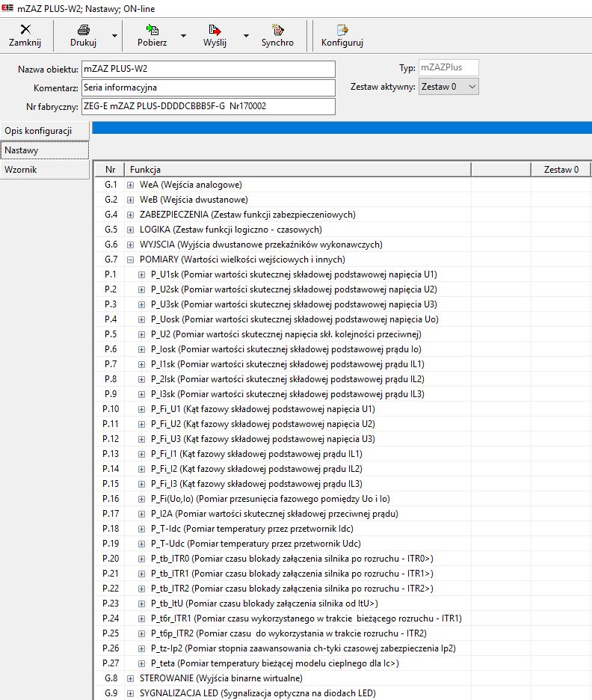Expand P.8 P_2Isk measurement

(x=141, y=379)
